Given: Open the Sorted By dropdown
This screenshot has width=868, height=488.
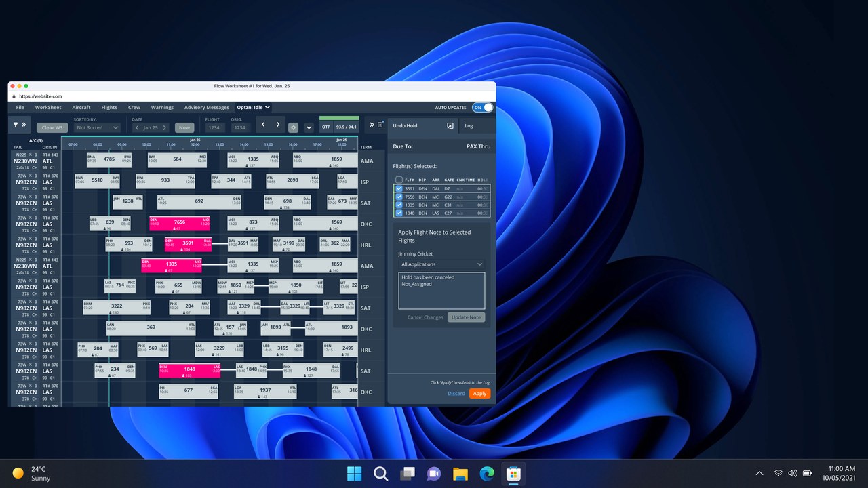Looking at the screenshot, I should [97, 127].
